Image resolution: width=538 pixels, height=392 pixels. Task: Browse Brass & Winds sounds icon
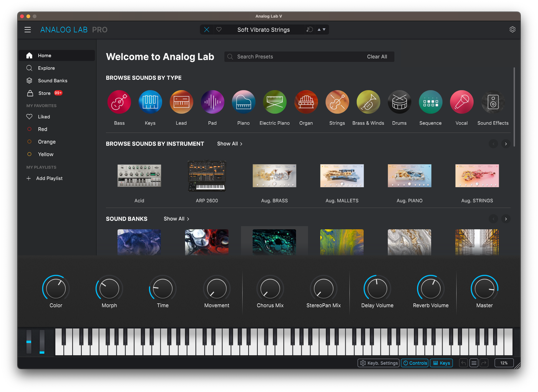[368, 102]
